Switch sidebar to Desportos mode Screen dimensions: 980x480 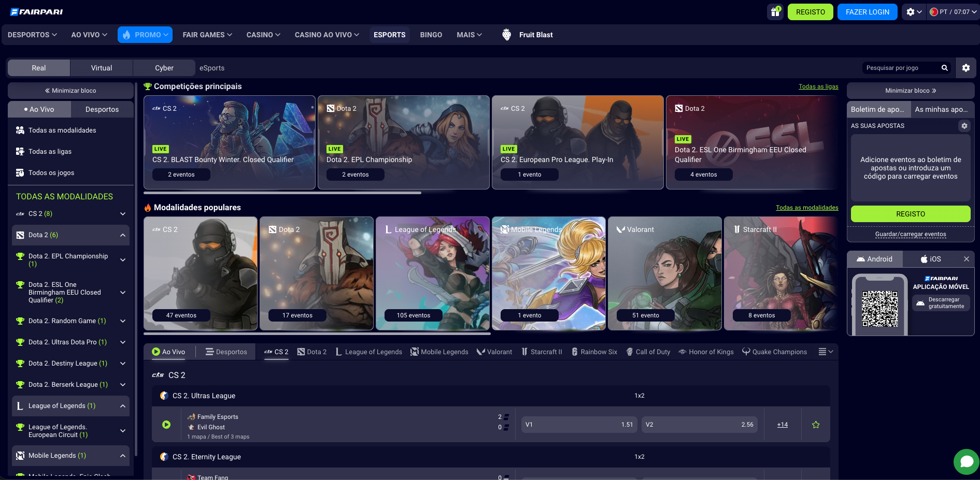(102, 109)
